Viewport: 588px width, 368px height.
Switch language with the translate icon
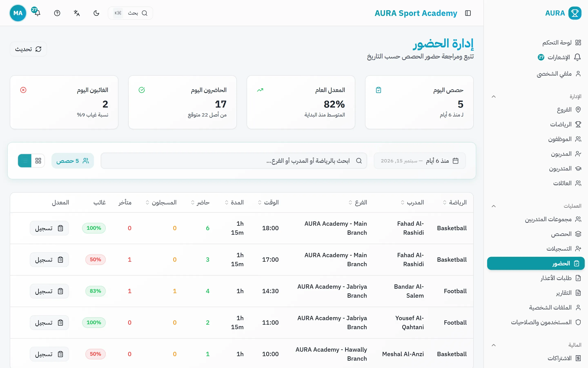tap(77, 13)
